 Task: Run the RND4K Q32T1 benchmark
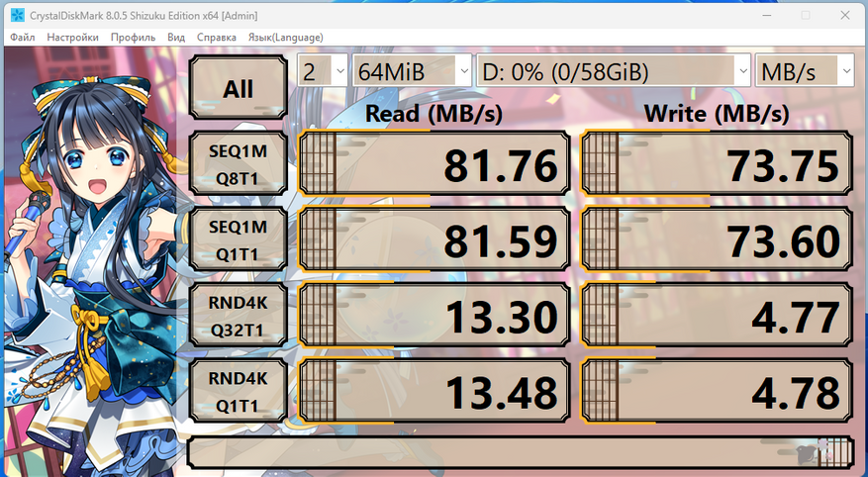[x=239, y=316]
